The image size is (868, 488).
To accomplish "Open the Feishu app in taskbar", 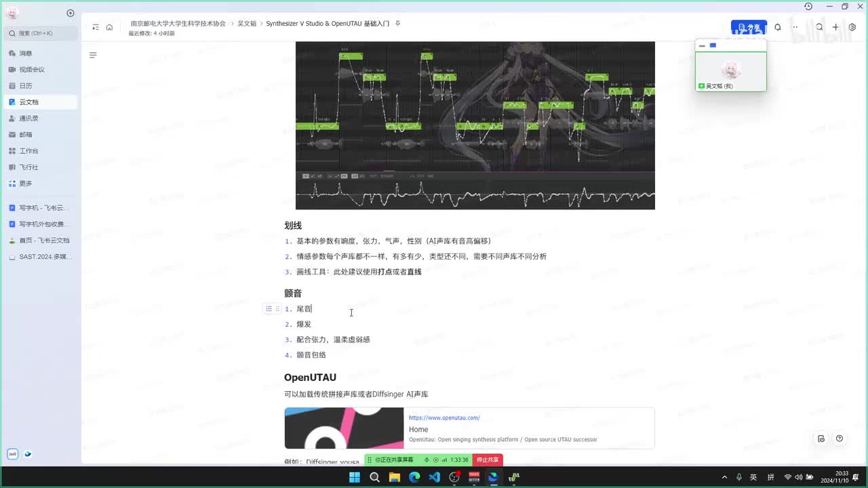I will (494, 477).
